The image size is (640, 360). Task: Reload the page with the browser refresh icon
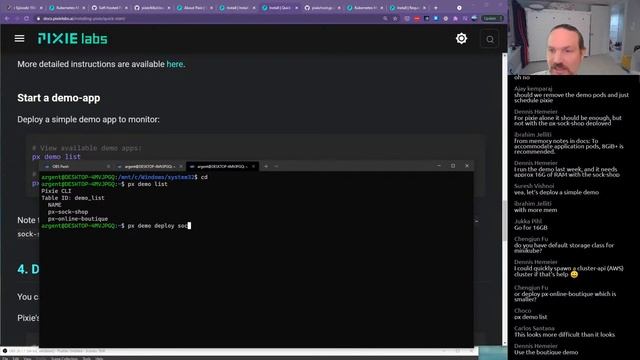coord(27,18)
